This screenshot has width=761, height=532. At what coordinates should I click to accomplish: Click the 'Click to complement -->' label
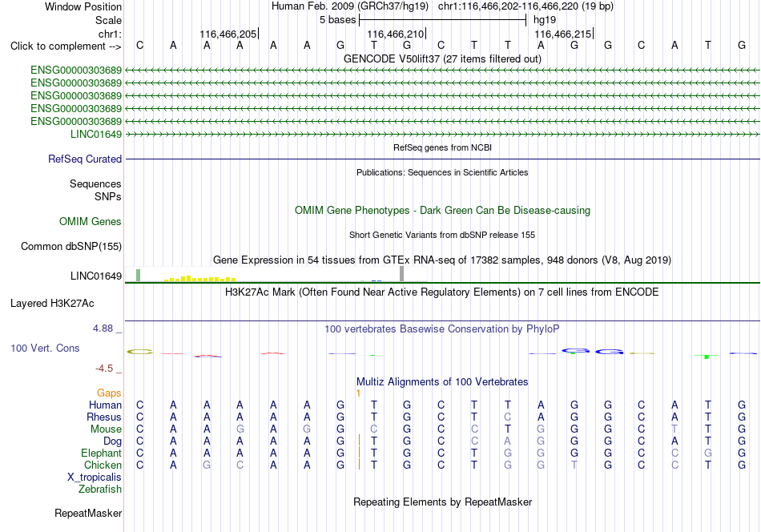coord(66,46)
